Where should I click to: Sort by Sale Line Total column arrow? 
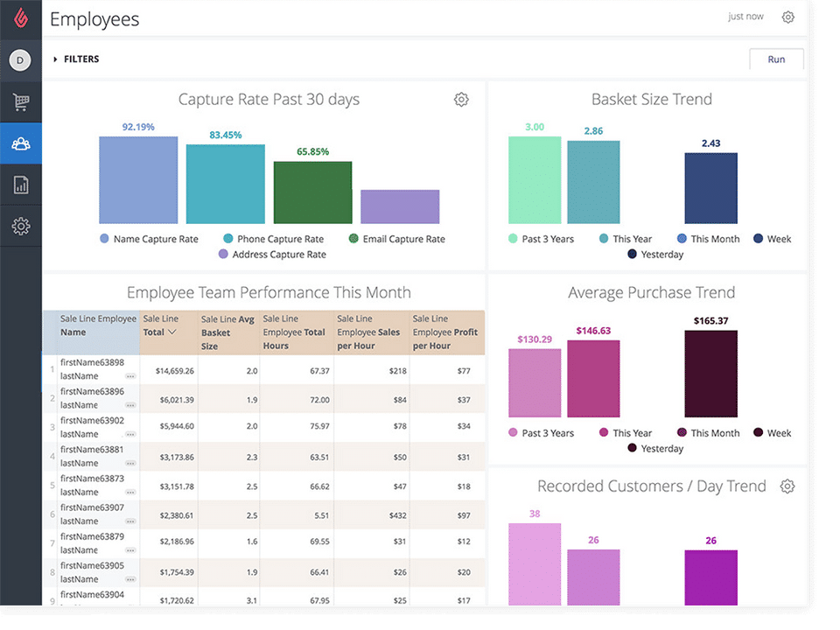[172, 332]
